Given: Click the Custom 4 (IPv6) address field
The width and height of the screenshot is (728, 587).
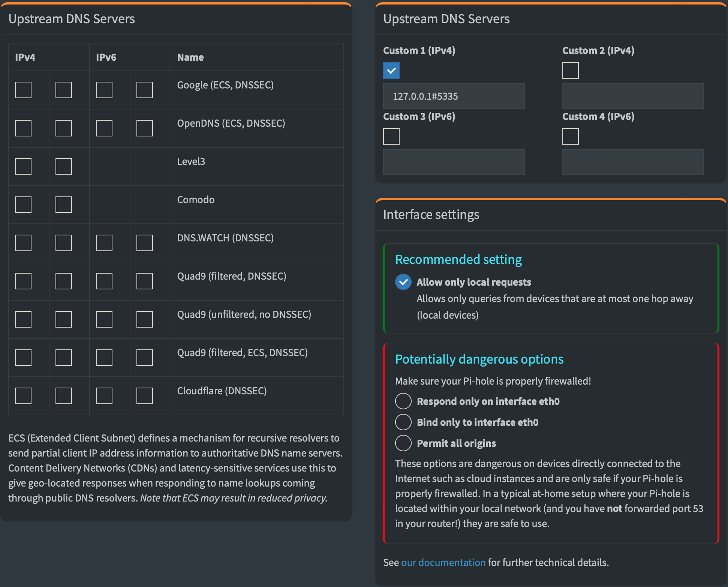Looking at the screenshot, I should (x=633, y=162).
